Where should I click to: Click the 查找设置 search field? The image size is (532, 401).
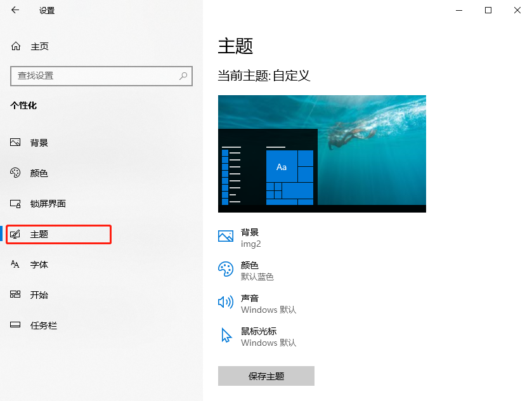coord(95,76)
